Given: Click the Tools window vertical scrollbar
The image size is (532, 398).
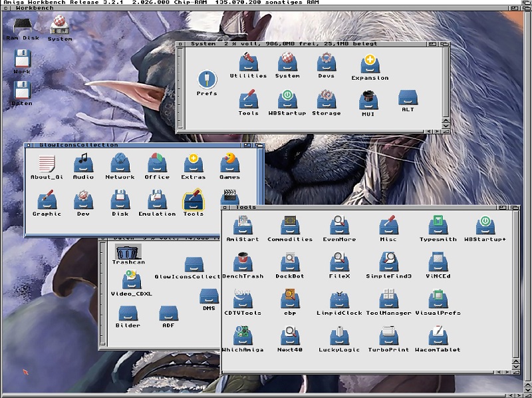Looking at the screenshot, I should (x=516, y=284).
